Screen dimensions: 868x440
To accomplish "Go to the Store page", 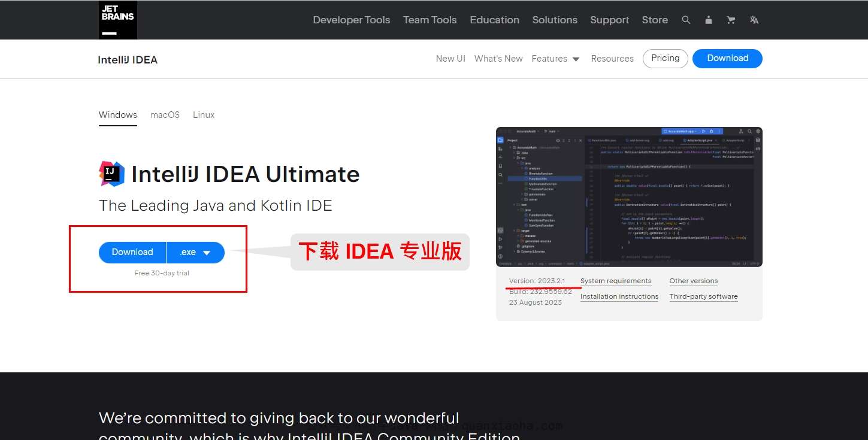I will pos(655,20).
